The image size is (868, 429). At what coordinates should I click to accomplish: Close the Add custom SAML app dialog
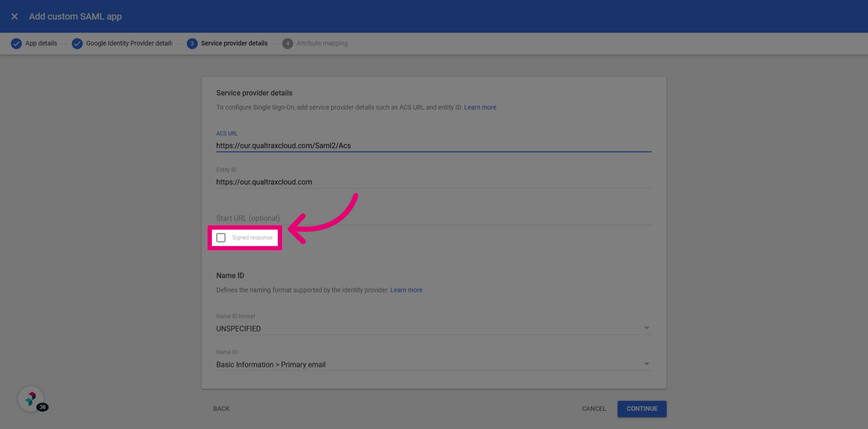click(x=14, y=16)
